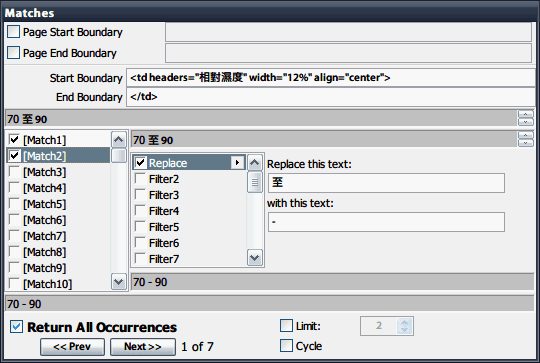Screen dimensions: 540x363
Task: Toggle the inner '70 至 90' preview splitter arrows
Action: coord(526,139)
